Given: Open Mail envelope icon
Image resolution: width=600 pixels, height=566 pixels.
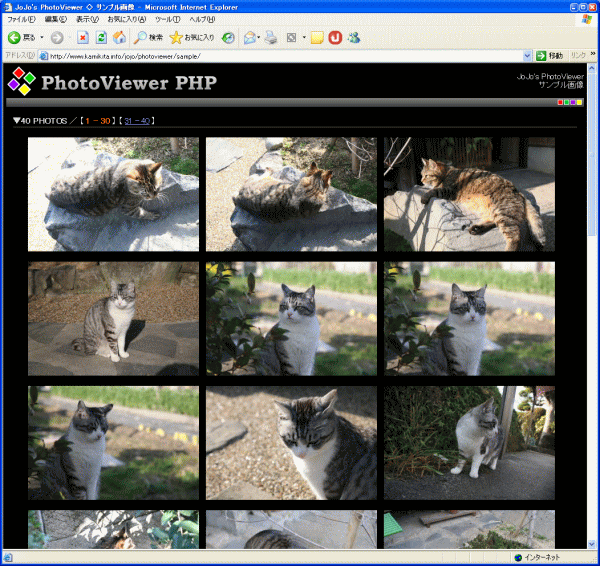Looking at the screenshot, I should [x=249, y=38].
